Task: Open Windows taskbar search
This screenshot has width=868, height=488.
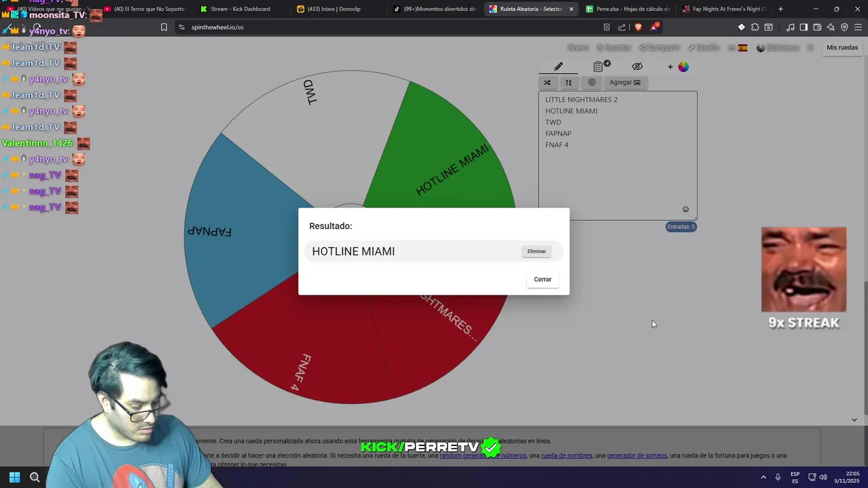Action: [35, 477]
